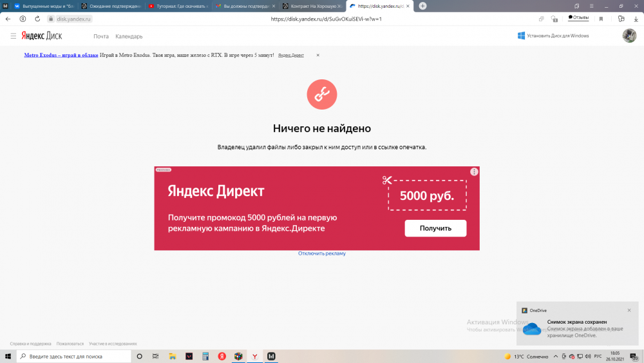Open Справка и поддержка footer link
Viewport: 644px width, 363px height.
[x=31, y=344]
